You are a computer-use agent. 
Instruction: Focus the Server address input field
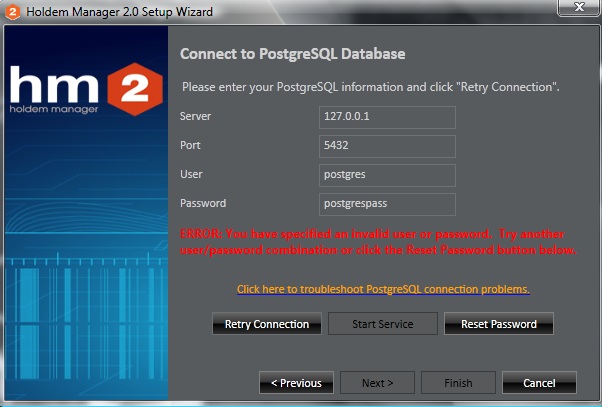(387, 117)
